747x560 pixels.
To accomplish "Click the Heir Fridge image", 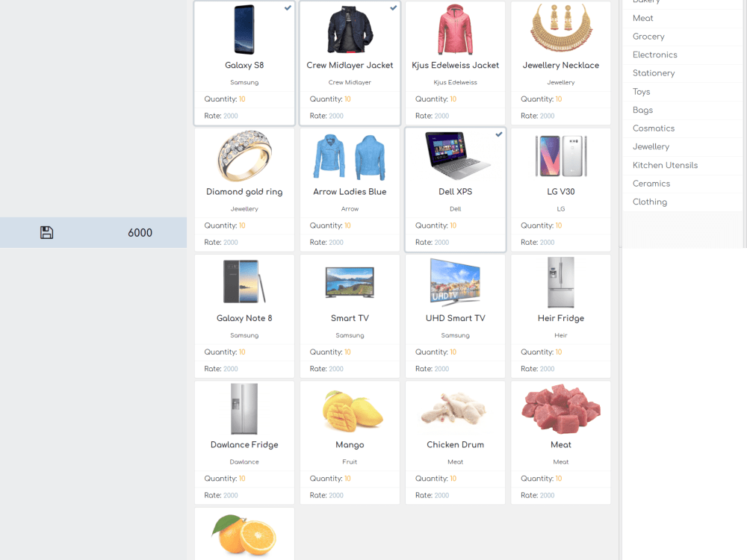I will pos(561,282).
